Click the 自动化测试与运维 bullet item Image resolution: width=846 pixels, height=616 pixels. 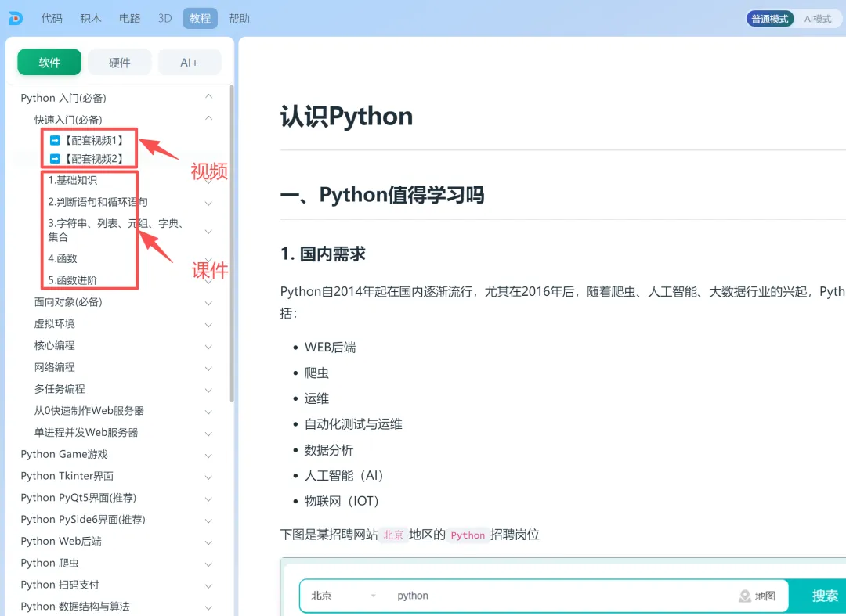[x=353, y=424]
